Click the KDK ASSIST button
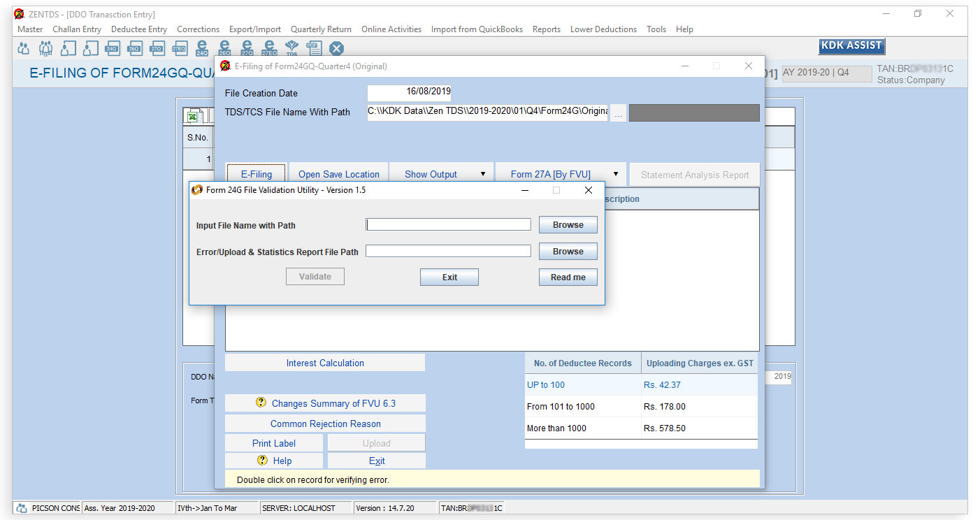 pos(851,46)
